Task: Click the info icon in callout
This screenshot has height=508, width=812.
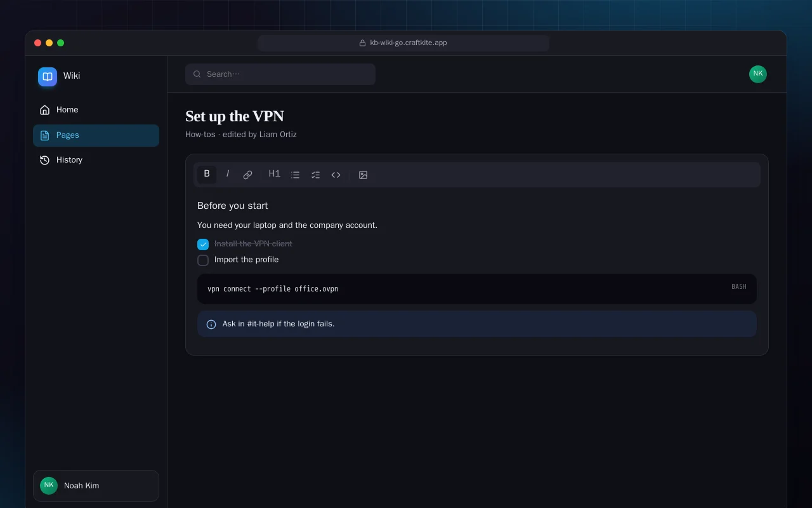Action: click(x=211, y=324)
